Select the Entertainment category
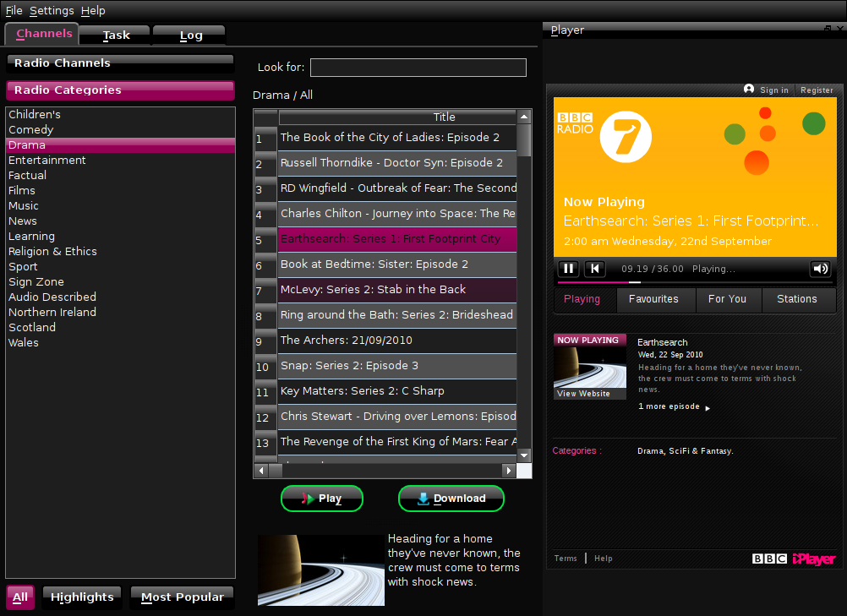 coord(121,161)
